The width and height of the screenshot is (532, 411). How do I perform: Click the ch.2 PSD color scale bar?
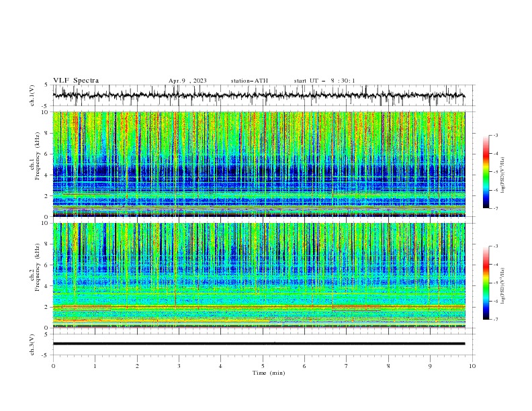[x=486, y=283]
